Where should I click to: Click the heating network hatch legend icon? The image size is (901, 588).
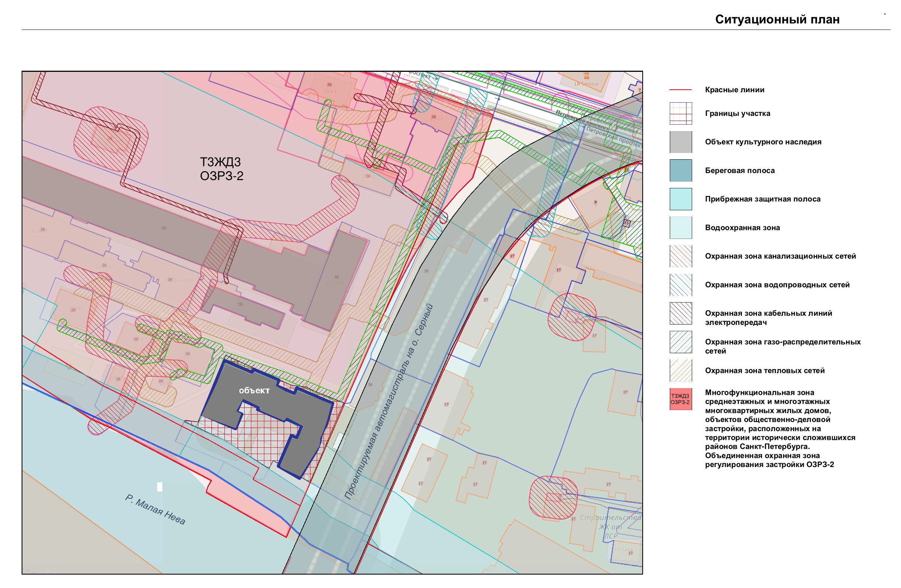tap(680, 370)
